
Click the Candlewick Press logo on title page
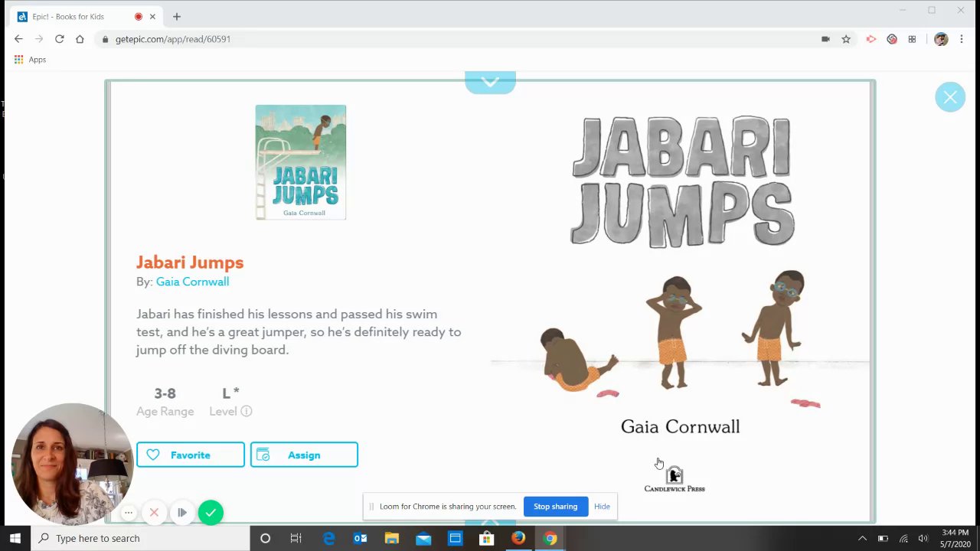pos(675,479)
